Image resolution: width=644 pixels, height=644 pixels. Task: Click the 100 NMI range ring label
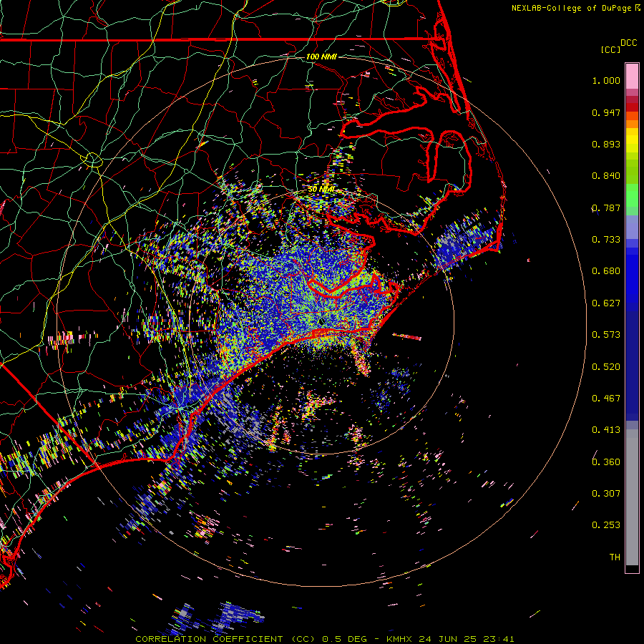click(x=321, y=57)
